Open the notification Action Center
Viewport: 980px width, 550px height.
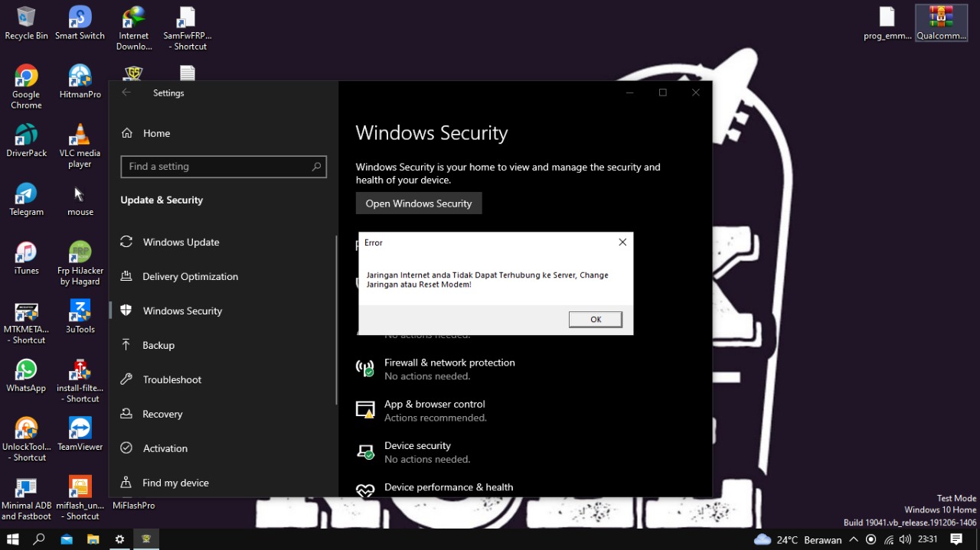click(956, 539)
